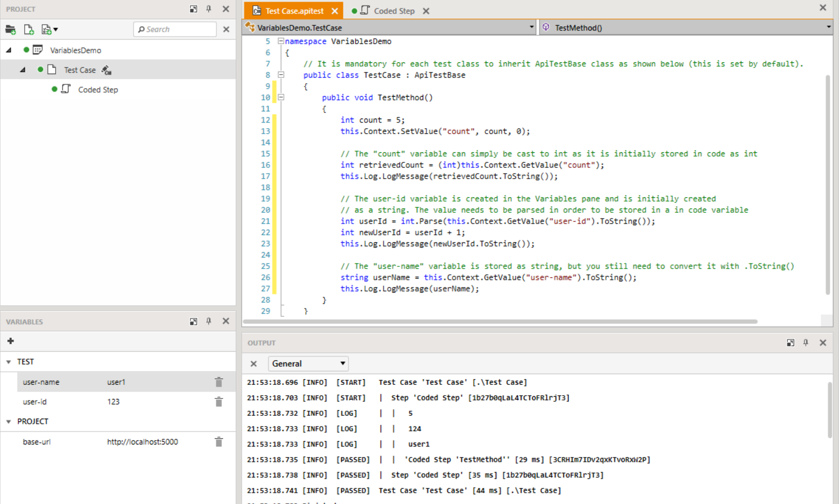Clear the Project search with X

pyautogui.click(x=226, y=29)
